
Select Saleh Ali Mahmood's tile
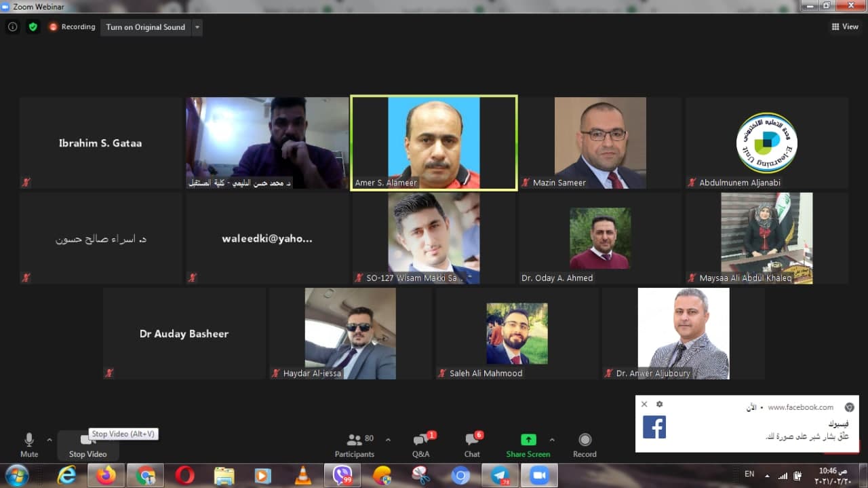point(517,333)
